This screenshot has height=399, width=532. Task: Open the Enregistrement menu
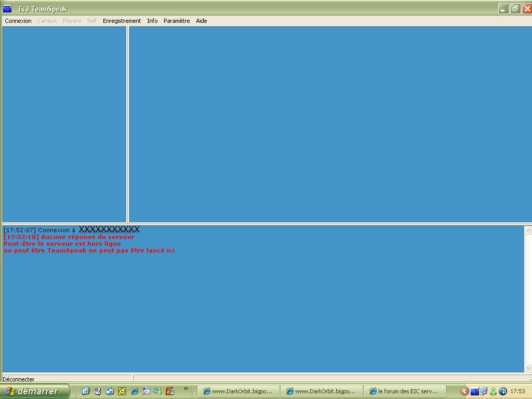coord(122,21)
